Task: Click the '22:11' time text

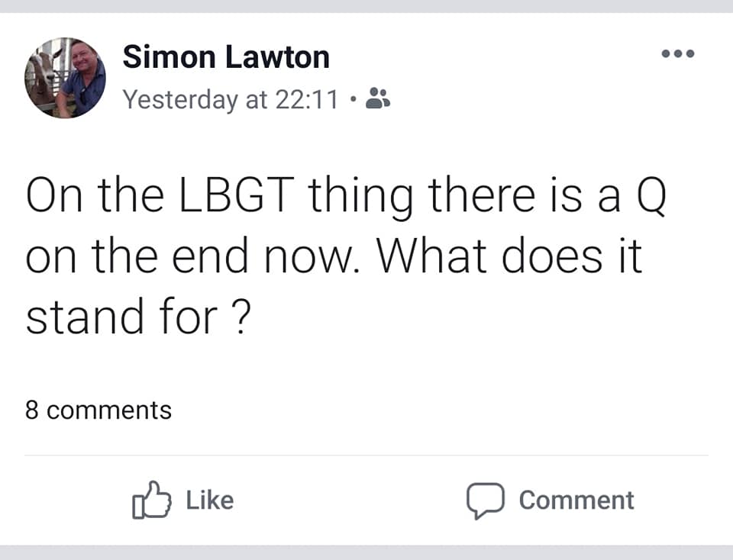Action: pyautogui.click(x=307, y=99)
